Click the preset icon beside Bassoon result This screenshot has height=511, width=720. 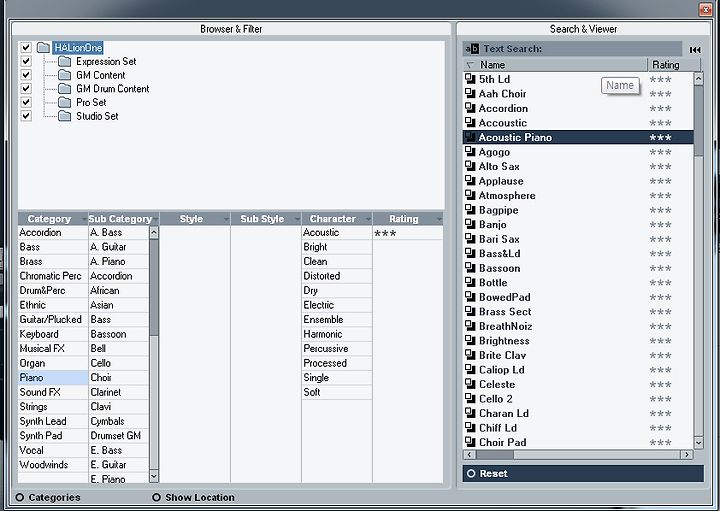coord(470,268)
